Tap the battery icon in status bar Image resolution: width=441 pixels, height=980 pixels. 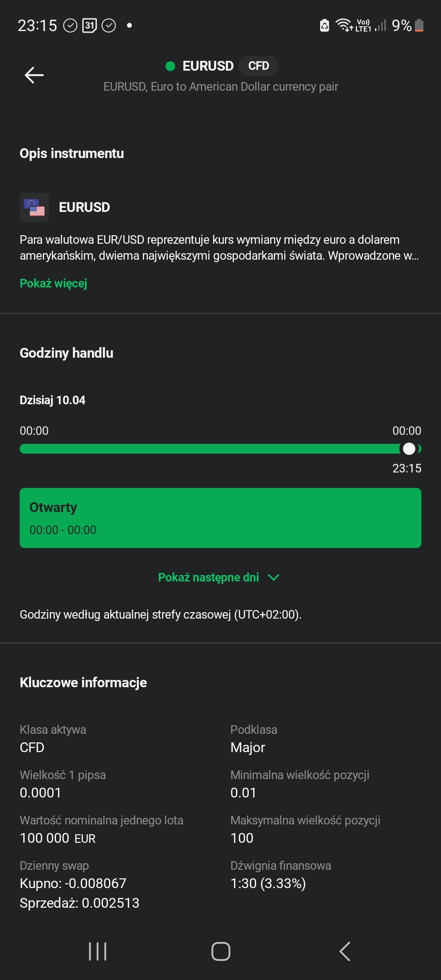click(x=419, y=26)
